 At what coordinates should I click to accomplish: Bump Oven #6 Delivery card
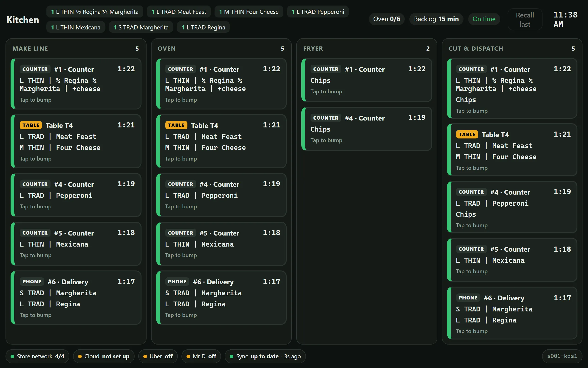click(x=221, y=297)
